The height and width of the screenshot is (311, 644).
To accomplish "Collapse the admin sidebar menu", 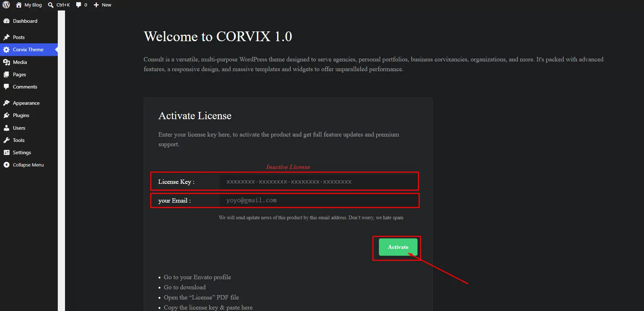I will click(x=29, y=165).
